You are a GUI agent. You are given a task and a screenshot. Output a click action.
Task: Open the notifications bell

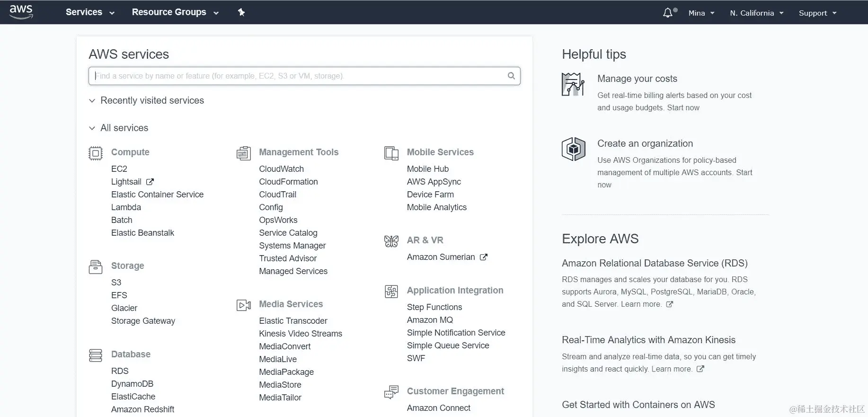[668, 13]
